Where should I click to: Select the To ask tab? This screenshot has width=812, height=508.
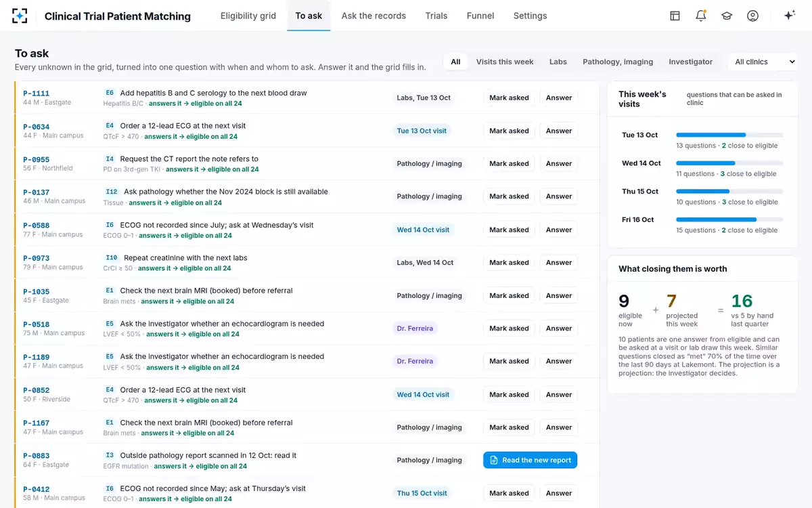click(309, 16)
